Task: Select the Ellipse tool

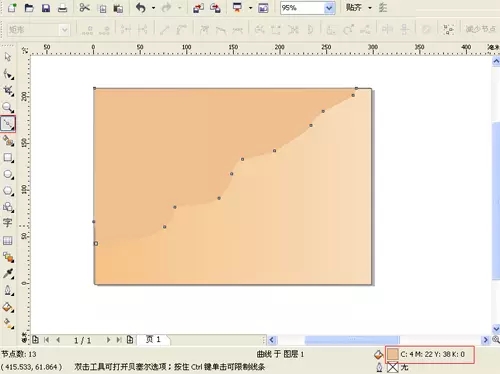Action: (8, 174)
